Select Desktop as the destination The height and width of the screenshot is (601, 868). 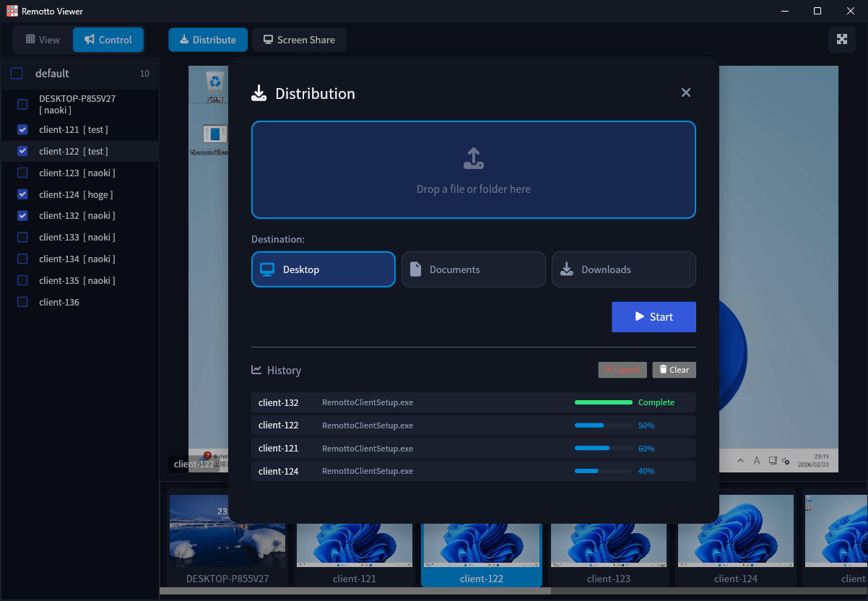point(323,269)
